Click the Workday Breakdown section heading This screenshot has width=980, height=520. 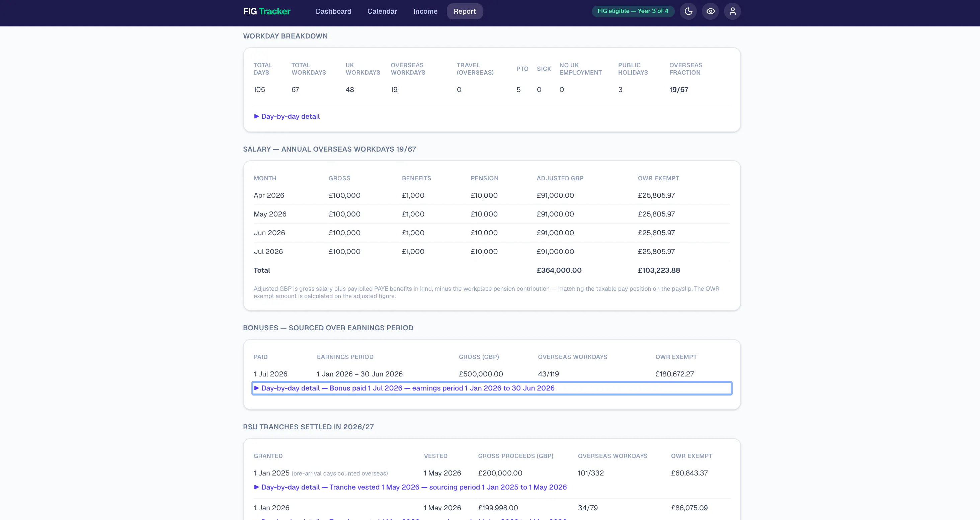285,36
